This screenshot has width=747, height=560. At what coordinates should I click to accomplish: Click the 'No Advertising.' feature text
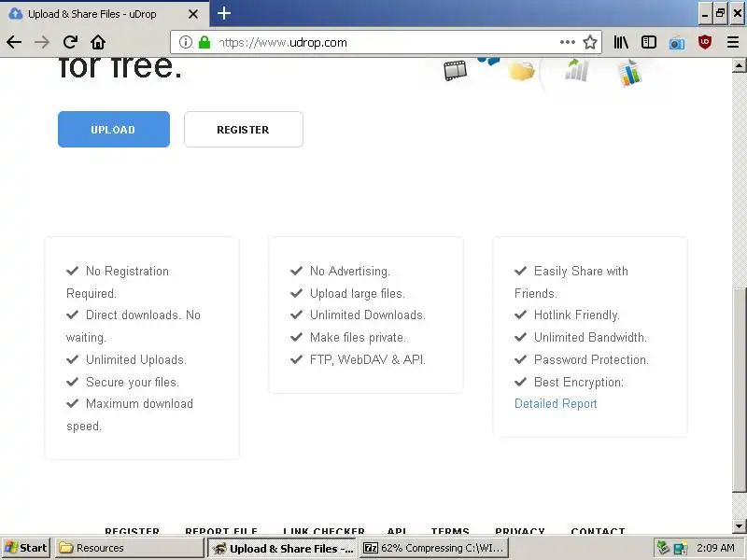(349, 271)
